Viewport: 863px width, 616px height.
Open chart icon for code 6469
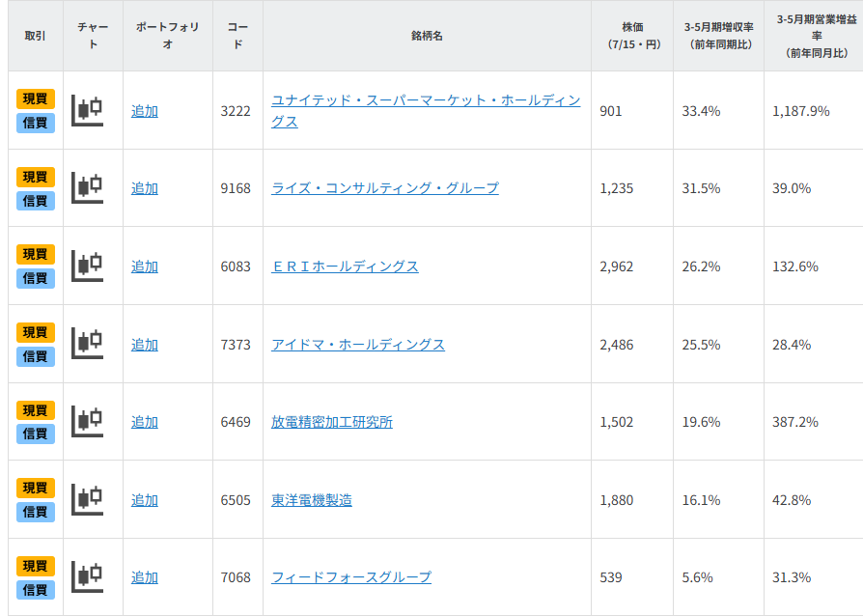88,422
